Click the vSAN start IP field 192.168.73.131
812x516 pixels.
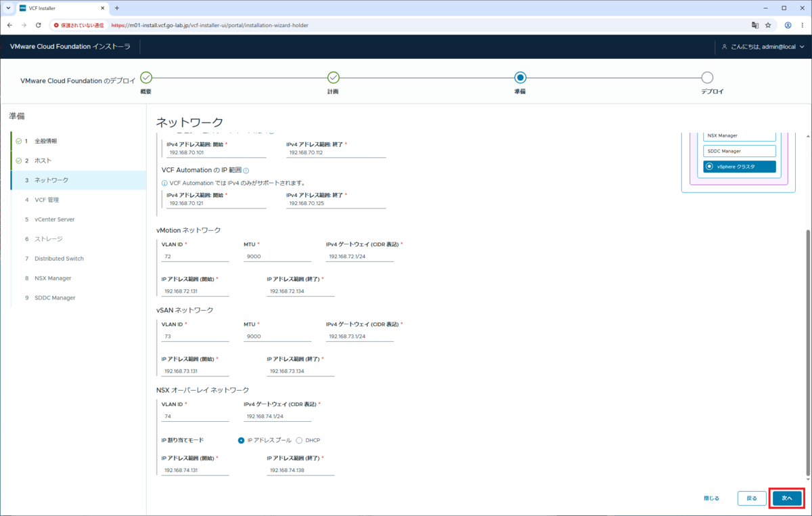pyautogui.click(x=196, y=371)
